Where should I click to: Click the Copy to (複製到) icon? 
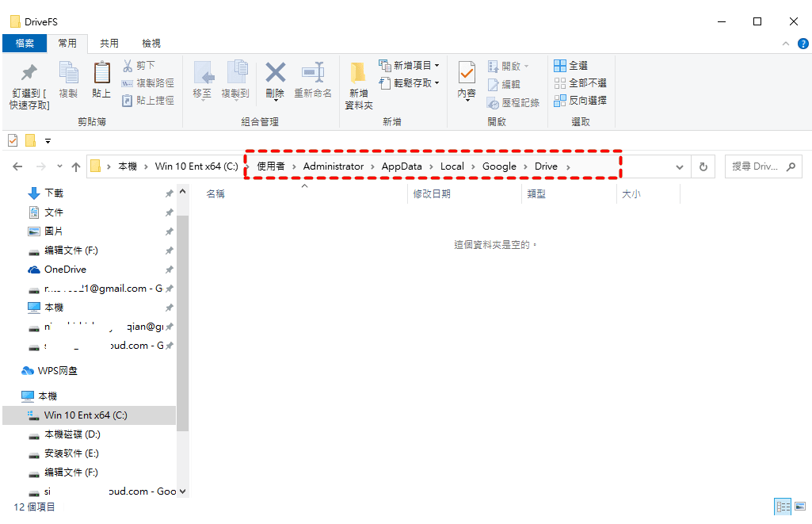pyautogui.click(x=237, y=73)
